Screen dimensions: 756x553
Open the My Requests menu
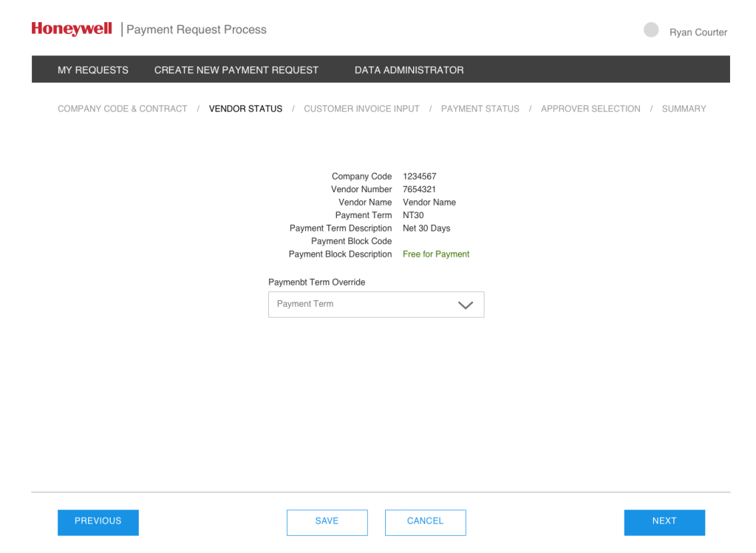tap(93, 70)
